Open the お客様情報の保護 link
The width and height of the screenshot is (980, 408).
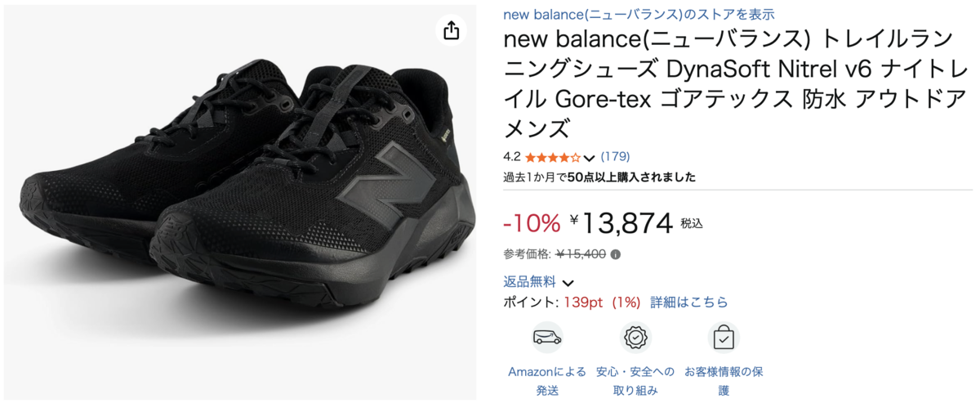(724, 381)
